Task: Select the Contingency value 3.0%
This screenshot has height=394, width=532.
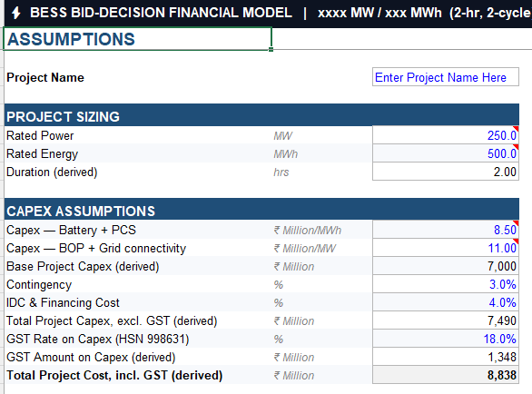Action: 446,284
